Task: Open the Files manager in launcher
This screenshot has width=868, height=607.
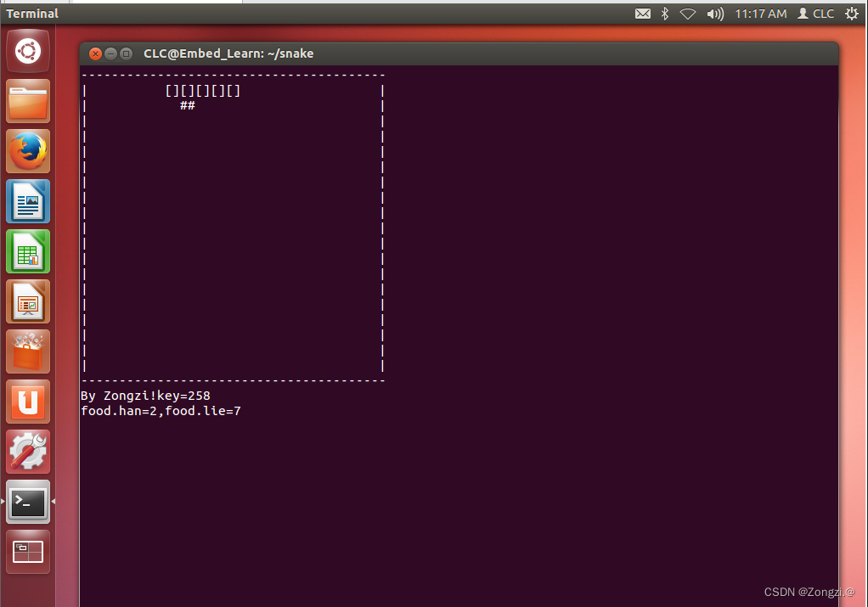Action: coord(28,101)
